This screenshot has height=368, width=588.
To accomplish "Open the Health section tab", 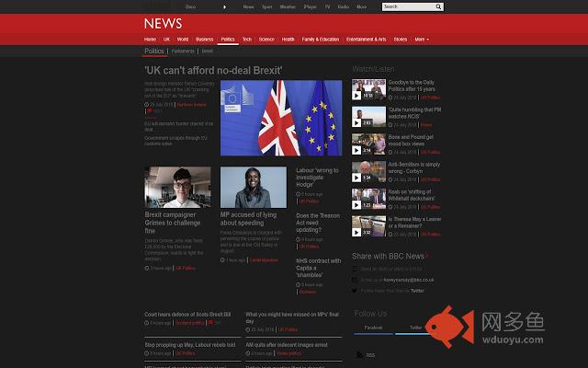I will (x=288, y=40).
